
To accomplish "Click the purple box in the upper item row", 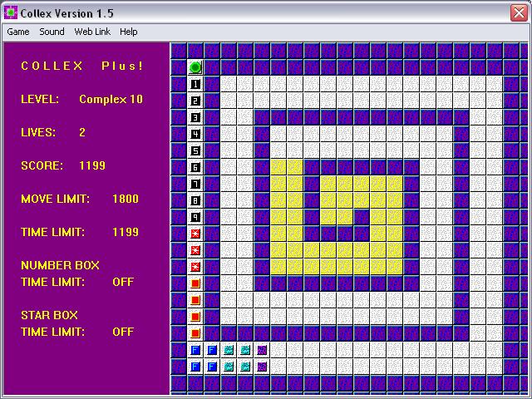I will 262,350.
